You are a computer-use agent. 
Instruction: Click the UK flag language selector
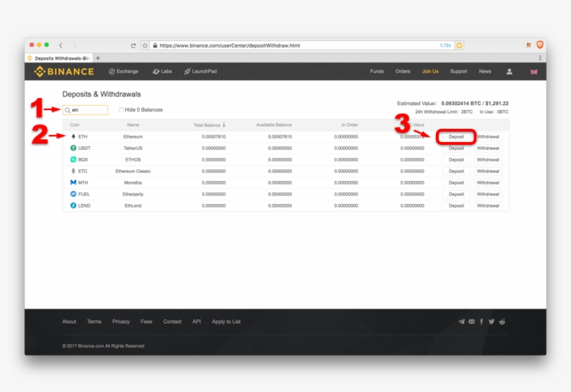(x=534, y=72)
